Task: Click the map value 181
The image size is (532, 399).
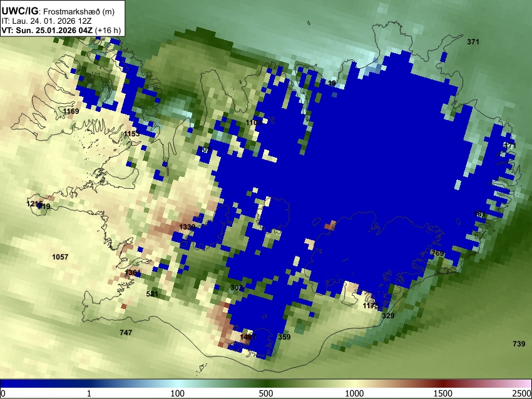Action: [x=479, y=214]
